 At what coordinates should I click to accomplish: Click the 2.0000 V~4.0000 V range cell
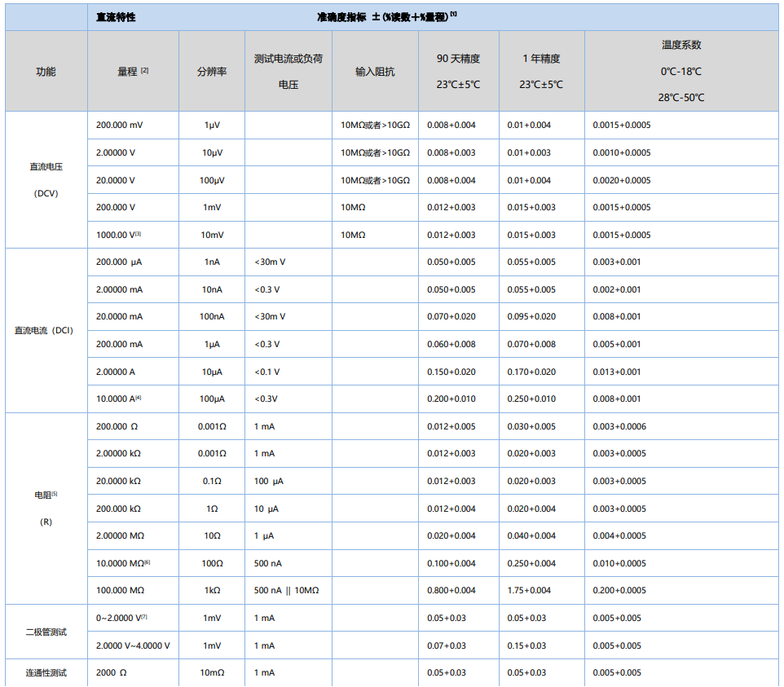pyautogui.click(x=133, y=645)
